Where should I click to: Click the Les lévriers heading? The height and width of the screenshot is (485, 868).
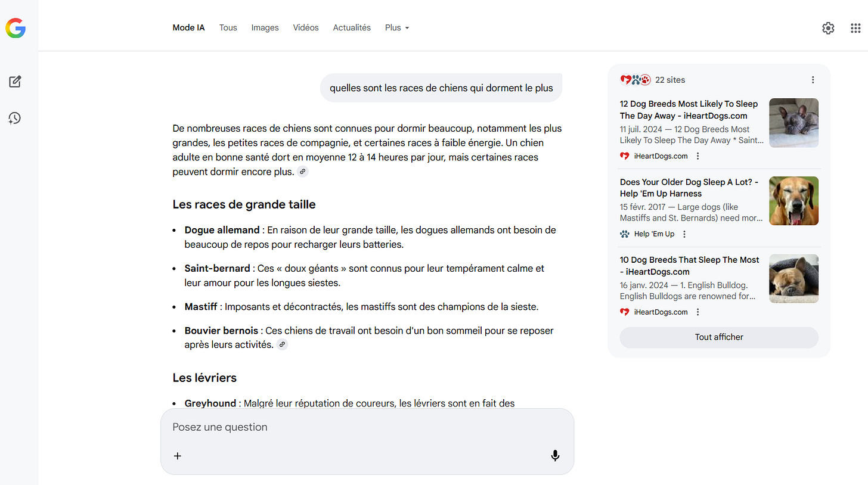click(204, 378)
